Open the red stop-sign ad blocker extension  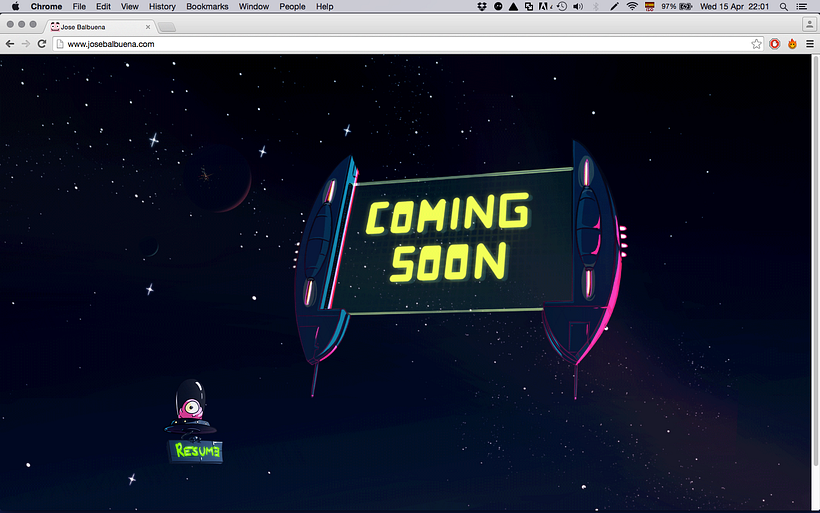click(x=775, y=44)
